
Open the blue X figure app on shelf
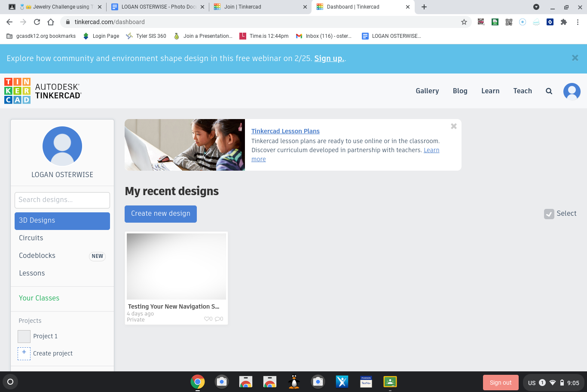click(342, 382)
